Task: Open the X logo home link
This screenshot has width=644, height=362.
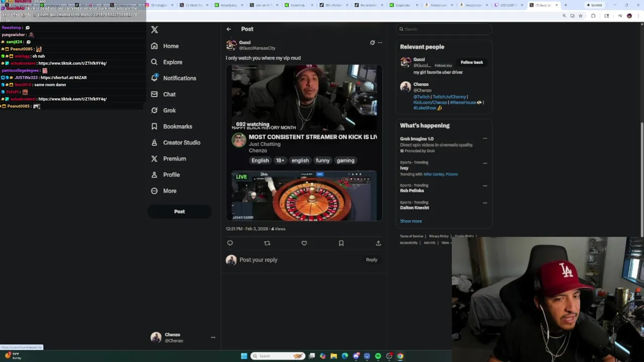Action: pos(154,30)
